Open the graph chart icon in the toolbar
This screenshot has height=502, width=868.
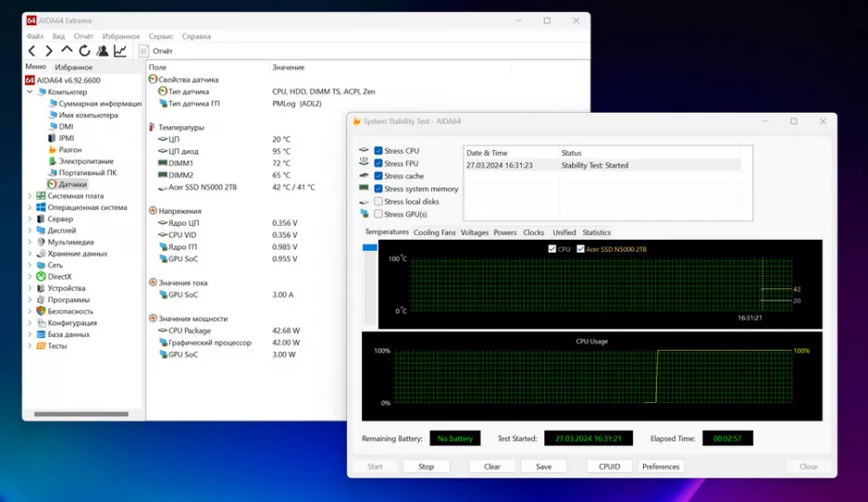pyautogui.click(x=119, y=51)
